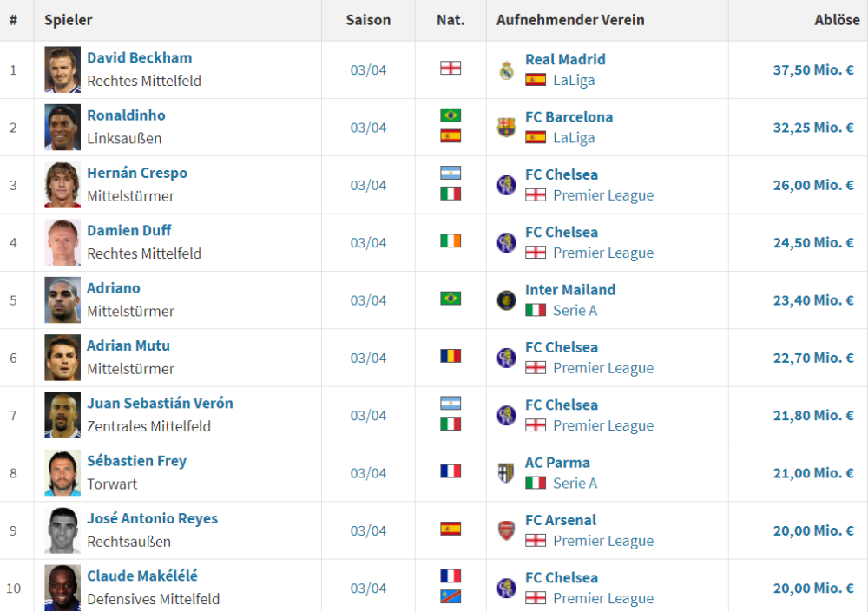Sort table by Ablöse column header

[x=837, y=20]
